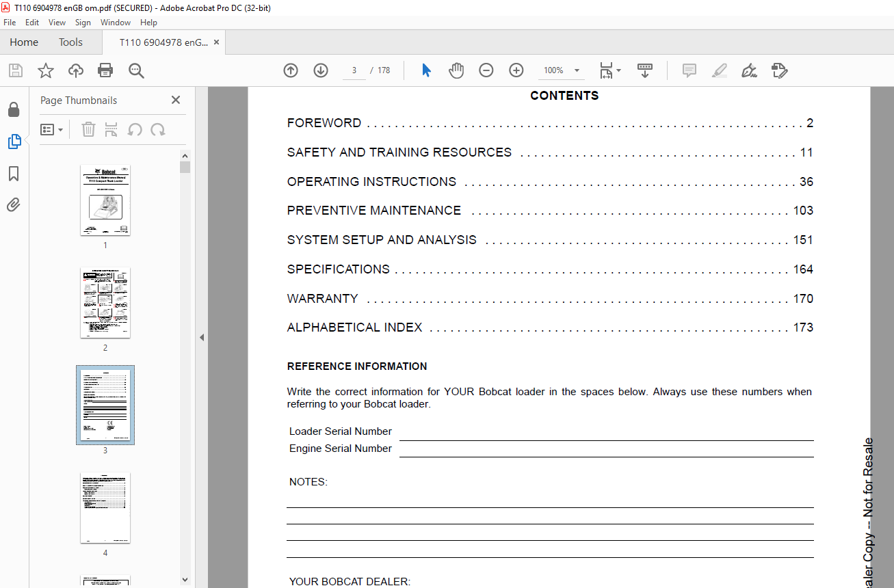
Task: Add a comment sticky note
Action: (689, 70)
